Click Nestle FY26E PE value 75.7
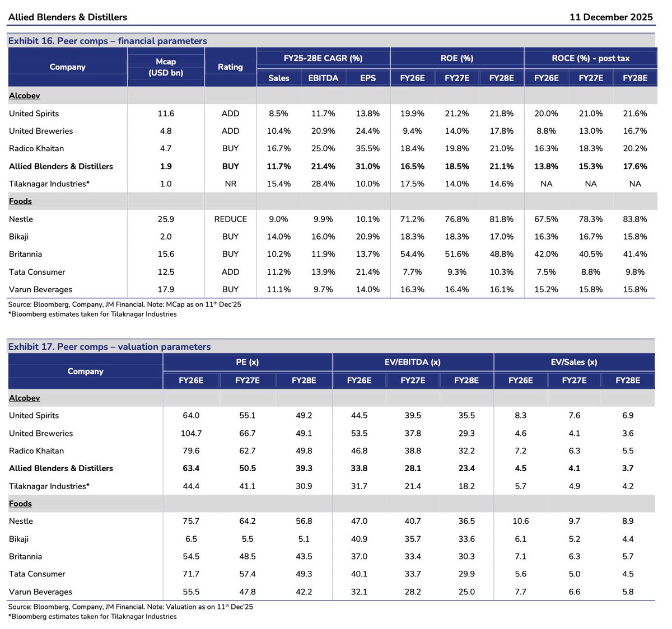 click(x=191, y=521)
